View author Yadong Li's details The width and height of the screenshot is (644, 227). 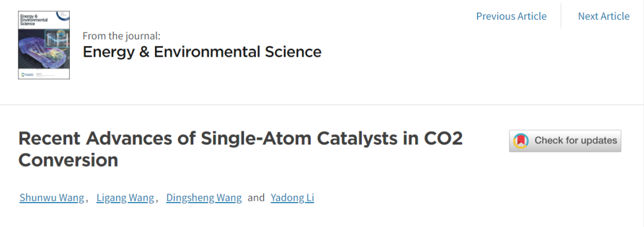(292, 198)
